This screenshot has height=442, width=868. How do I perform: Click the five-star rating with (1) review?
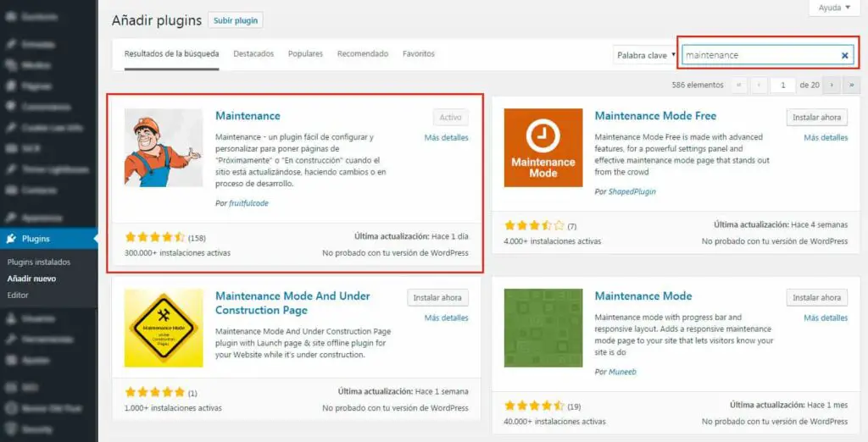tap(155, 392)
